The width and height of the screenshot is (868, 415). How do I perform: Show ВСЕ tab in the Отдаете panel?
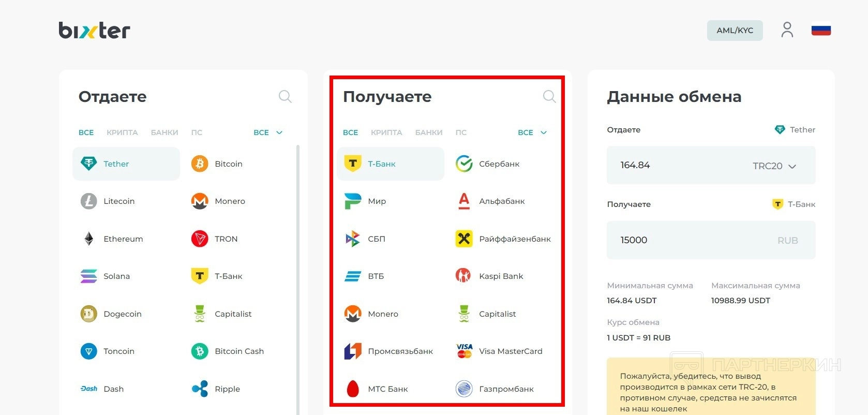click(x=86, y=132)
